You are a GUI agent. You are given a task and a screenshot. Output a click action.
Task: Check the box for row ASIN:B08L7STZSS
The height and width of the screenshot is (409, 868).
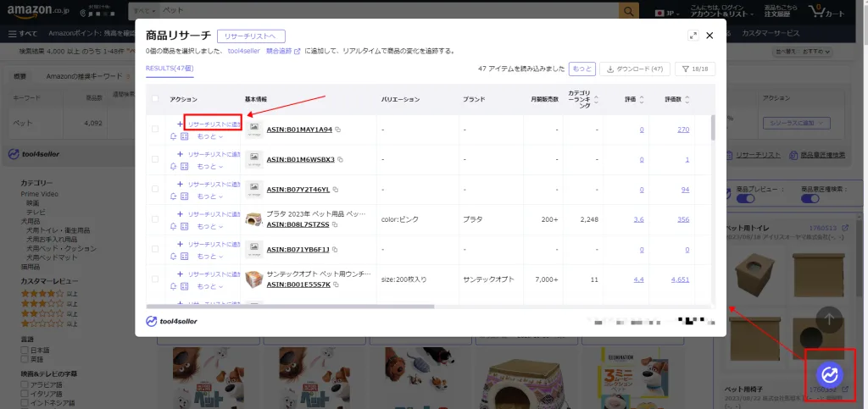pos(155,218)
